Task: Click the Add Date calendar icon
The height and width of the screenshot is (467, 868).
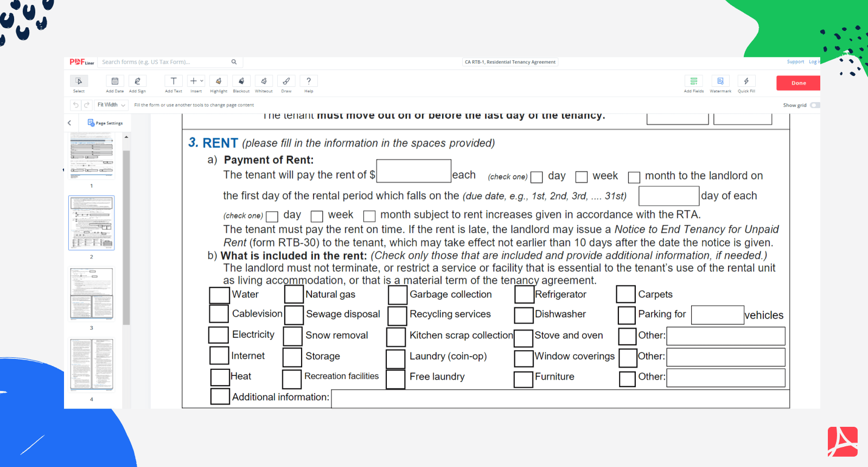Action: click(115, 81)
